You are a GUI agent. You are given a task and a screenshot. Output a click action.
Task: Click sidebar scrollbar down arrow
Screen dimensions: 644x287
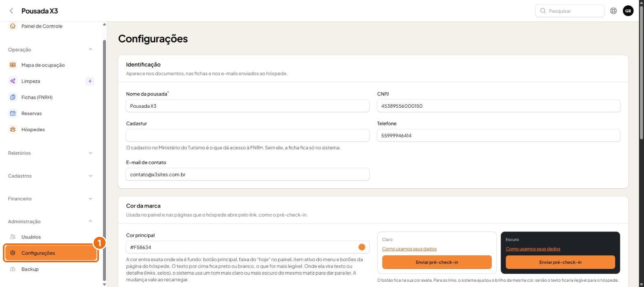click(x=104, y=284)
